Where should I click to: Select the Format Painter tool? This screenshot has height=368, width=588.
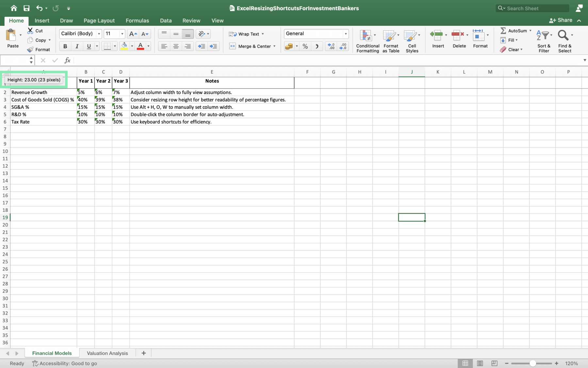[x=39, y=49]
